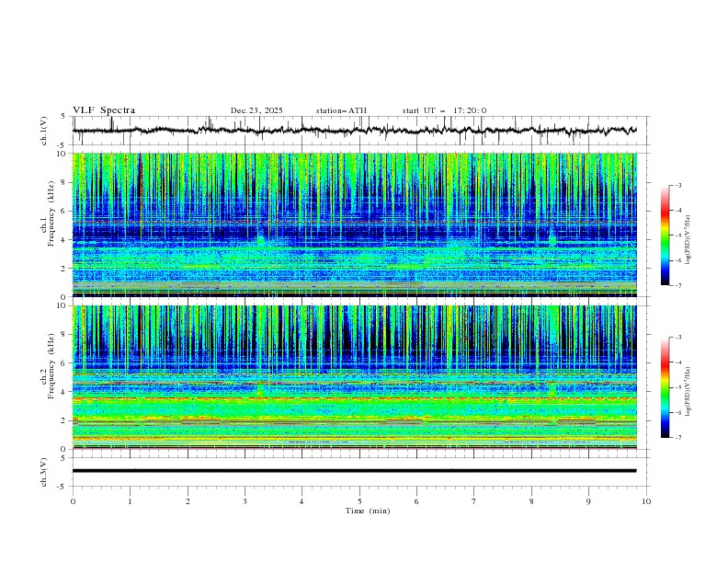728x563 pixels.
Task: Click the flat ch.3 voltage trace
Action: coord(354,471)
